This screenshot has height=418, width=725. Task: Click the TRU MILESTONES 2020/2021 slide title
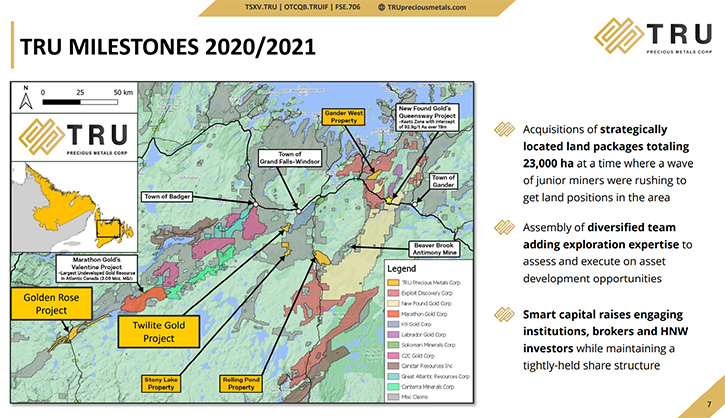coord(167,47)
